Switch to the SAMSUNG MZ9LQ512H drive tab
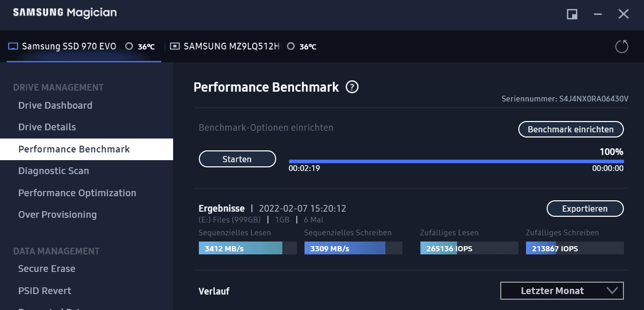Image resolution: width=644 pixels, height=310 pixels. pos(231,46)
